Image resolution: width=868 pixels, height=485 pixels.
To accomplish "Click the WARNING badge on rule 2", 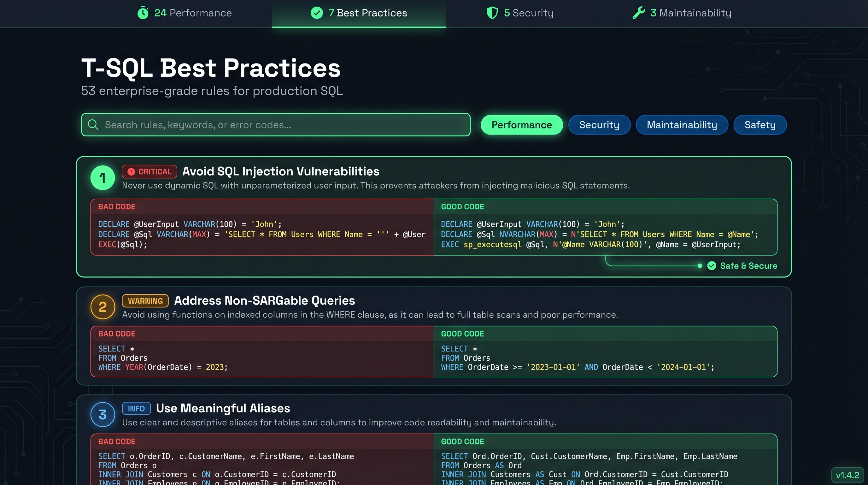I will (x=145, y=301).
